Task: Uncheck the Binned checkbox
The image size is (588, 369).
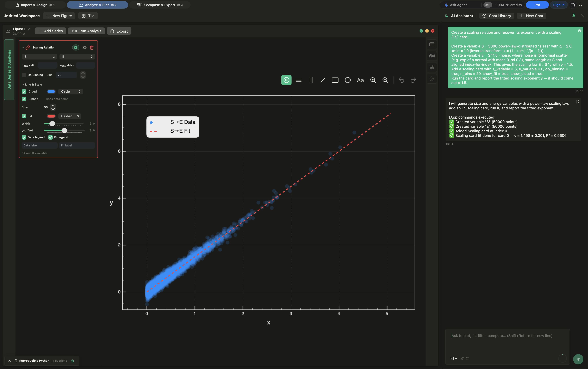Action: pyautogui.click(x=24, y=99)
